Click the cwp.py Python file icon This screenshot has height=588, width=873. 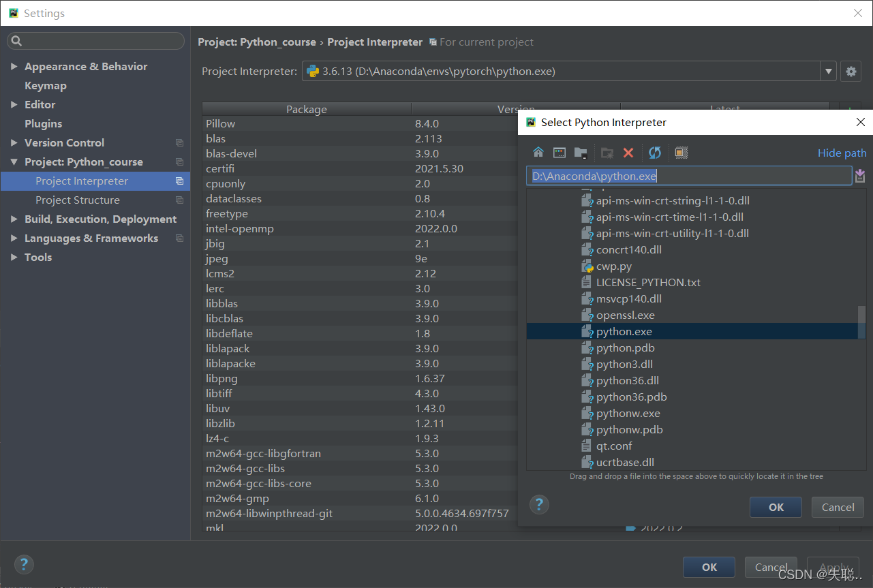pos(587,266)
